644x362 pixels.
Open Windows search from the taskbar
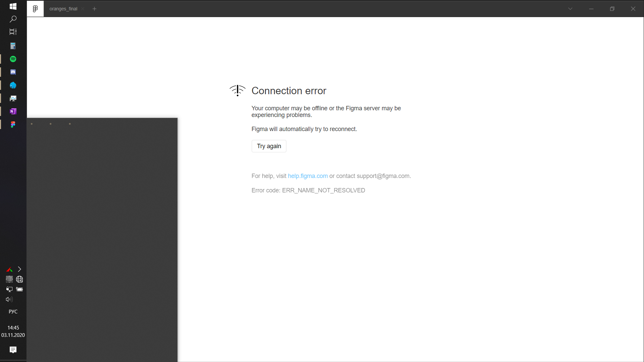pos(13,19)
